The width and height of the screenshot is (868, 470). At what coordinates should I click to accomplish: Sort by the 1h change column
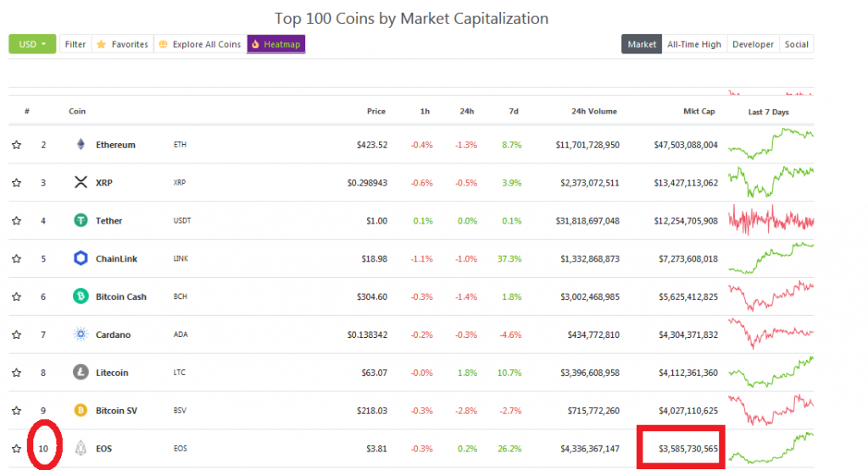[x=425, y=111]
